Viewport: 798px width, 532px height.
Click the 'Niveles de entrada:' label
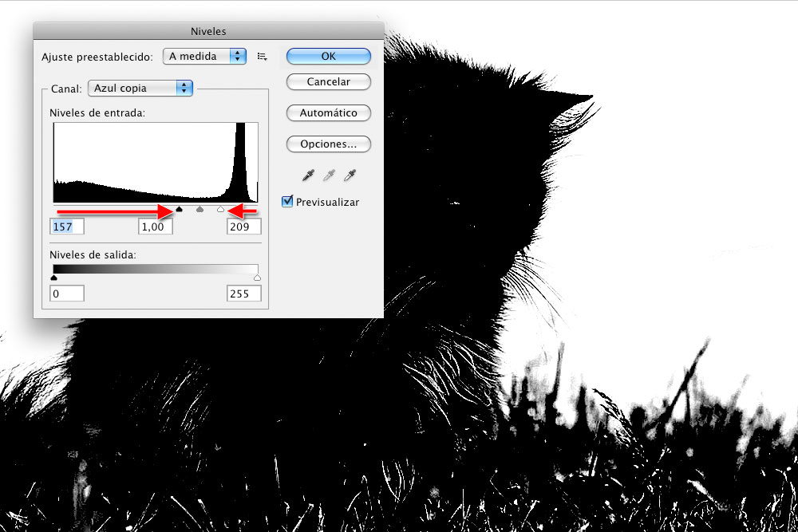point(97,113)
